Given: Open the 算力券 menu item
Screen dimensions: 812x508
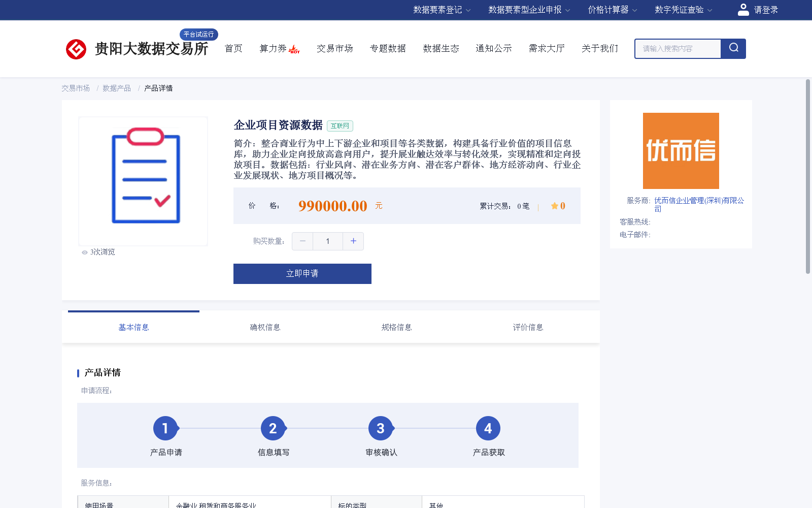Looking at the screenshot, I should pos(273,49).
